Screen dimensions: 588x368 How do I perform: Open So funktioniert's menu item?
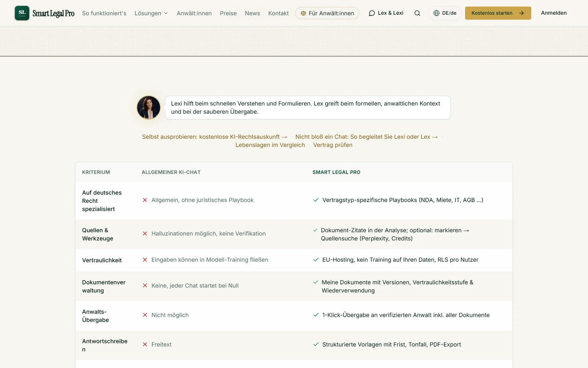(104, 13)
